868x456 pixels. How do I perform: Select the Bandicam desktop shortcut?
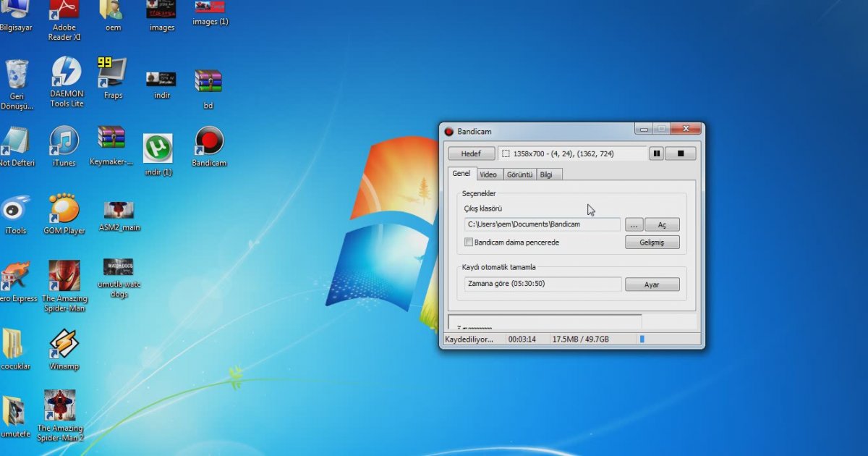coord(209,147)
